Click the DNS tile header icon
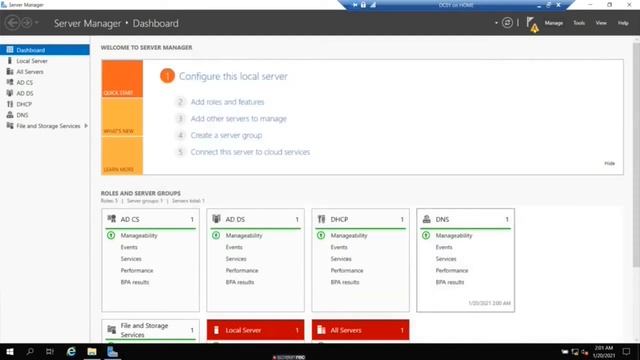 click(x=427, y=219)
